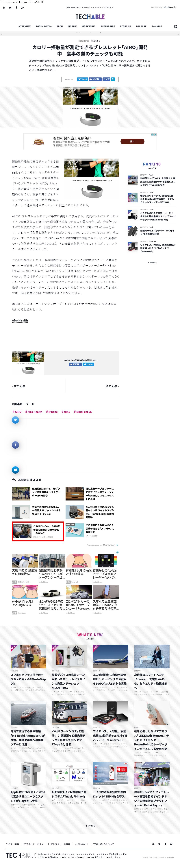Click the footer Twitter icon
Screen dimensions: 180x868
click(x=159, y=844)
